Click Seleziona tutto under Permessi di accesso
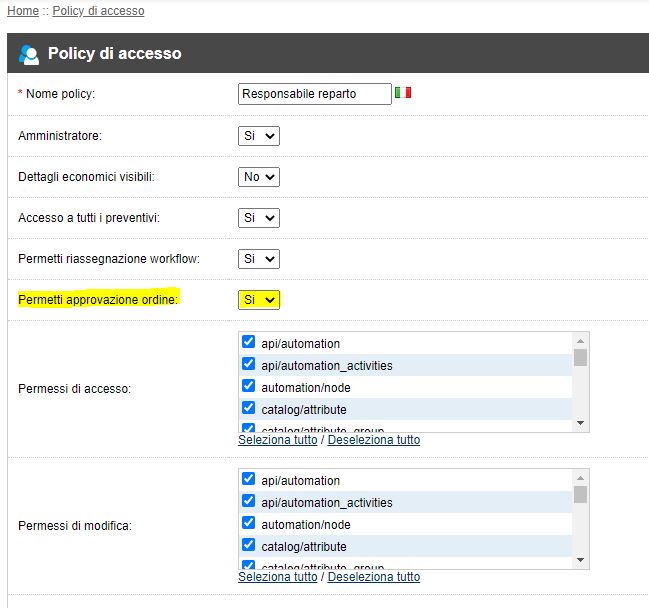649x608 pixels. click(x=278, y=440)
